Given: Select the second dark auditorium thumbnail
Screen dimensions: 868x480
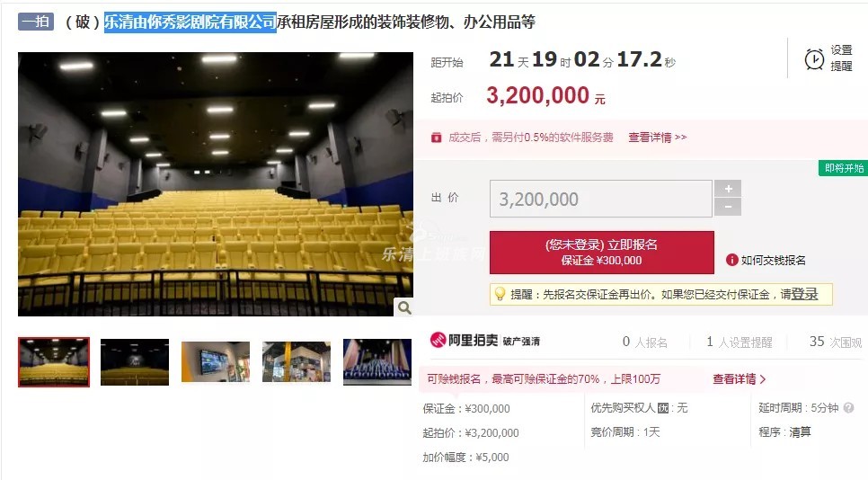Looking at the screenshot, I should (x=135, y=362).
